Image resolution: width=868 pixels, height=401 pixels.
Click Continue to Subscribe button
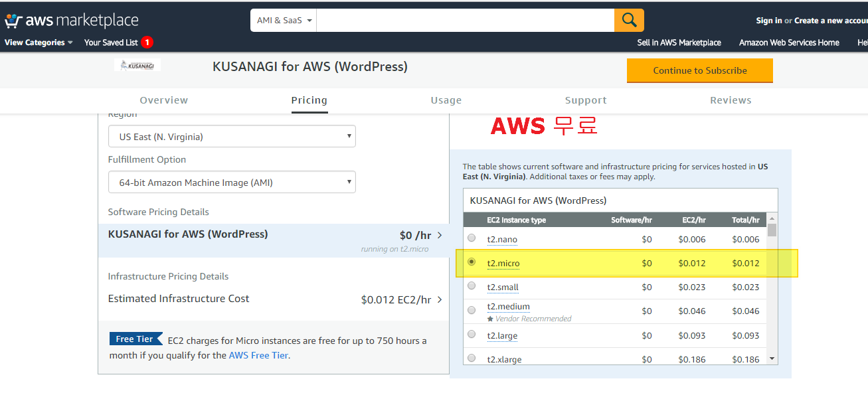700,70
